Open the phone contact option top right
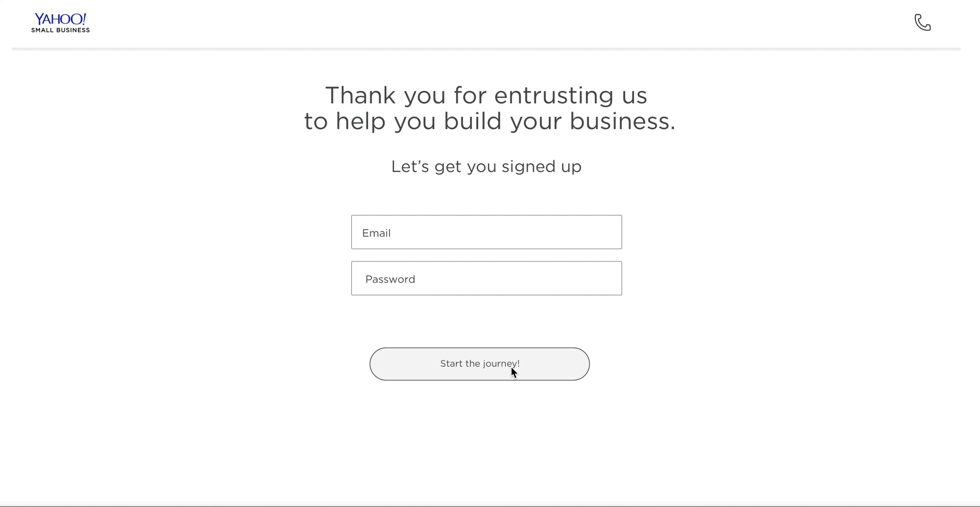980x507 pixels. click(x=923, y=23)
